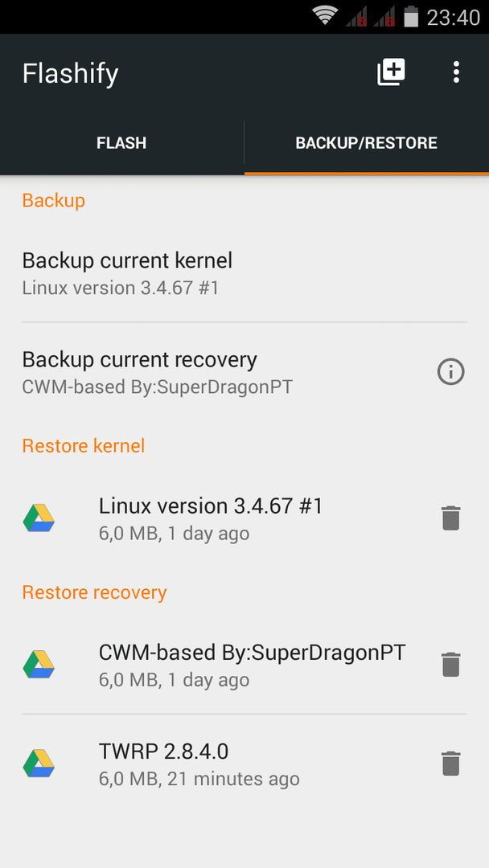
Task: Tap the Wi-Fi status bar icon
Action: click(325, 16)
